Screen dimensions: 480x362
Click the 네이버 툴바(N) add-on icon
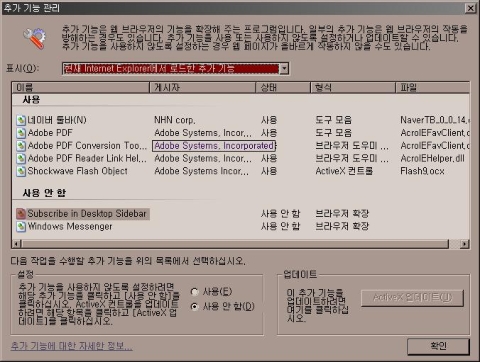click(21, 120)
